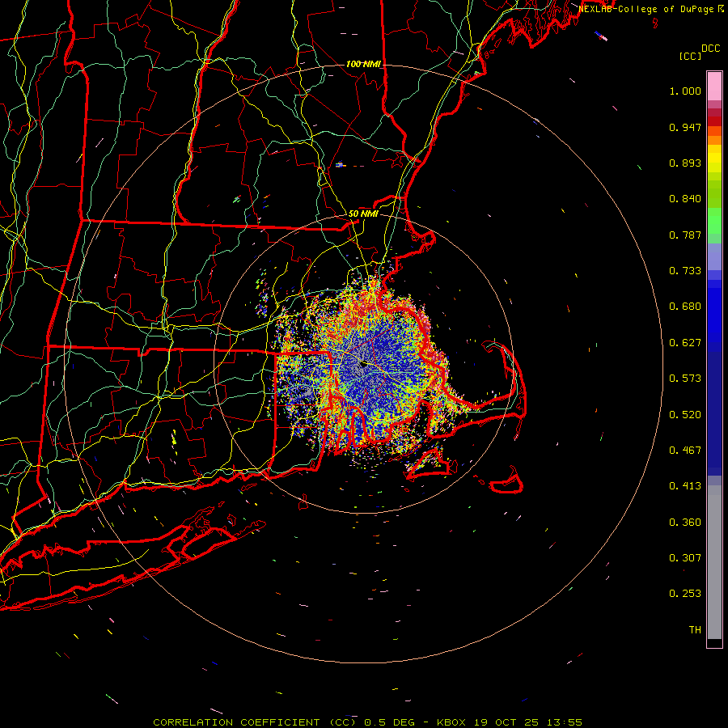Pick the pink segment at top of color bar
This screenshot has height=728, width=728.
714,86
